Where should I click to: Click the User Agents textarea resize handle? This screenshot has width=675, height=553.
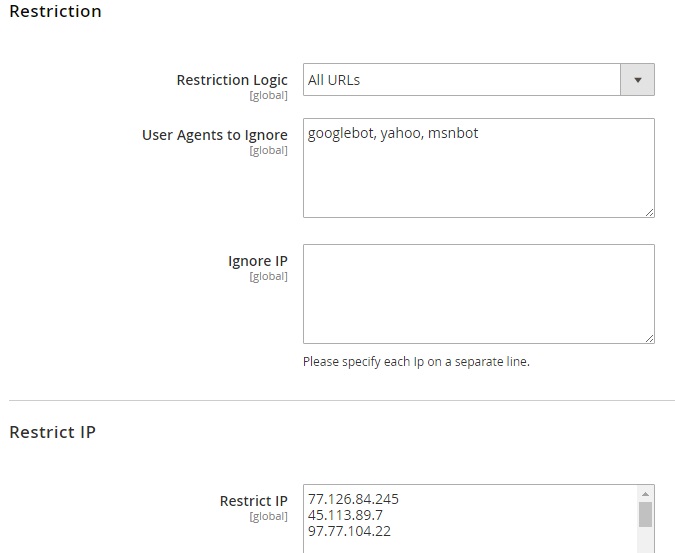[x=649, y=211]
